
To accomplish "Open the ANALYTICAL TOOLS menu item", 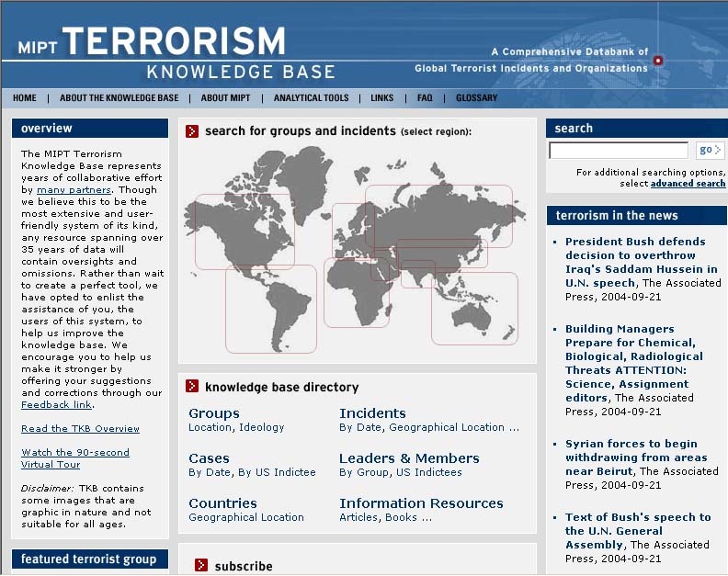I will click(311, 98).
